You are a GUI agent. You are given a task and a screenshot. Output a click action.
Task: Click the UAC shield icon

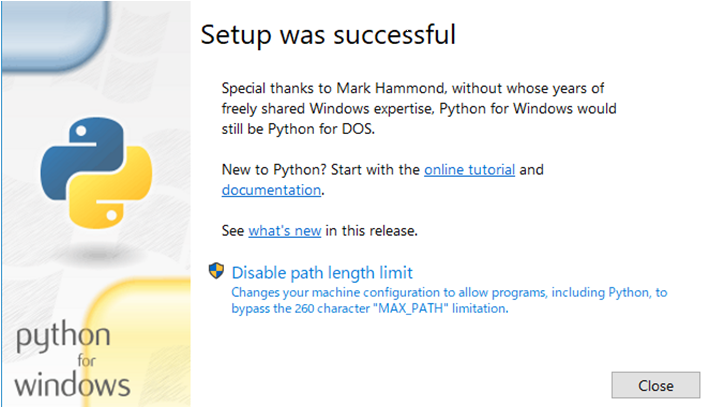coord(216,271)
